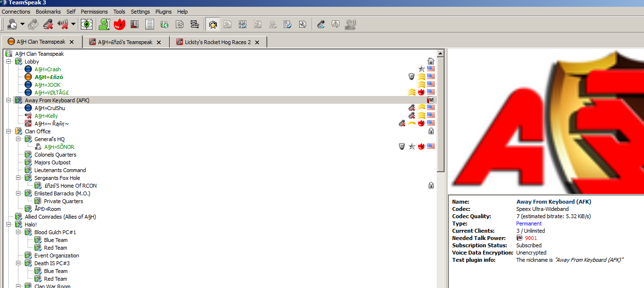
Task: Open the Bookmarks menu
Action: coord(48,12)
